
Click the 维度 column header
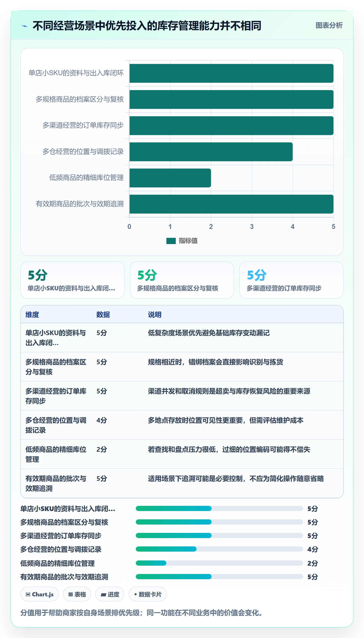point(32,315)
